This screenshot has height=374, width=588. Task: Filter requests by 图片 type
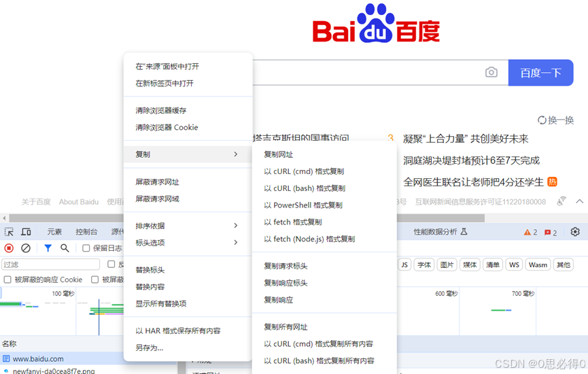447,265
